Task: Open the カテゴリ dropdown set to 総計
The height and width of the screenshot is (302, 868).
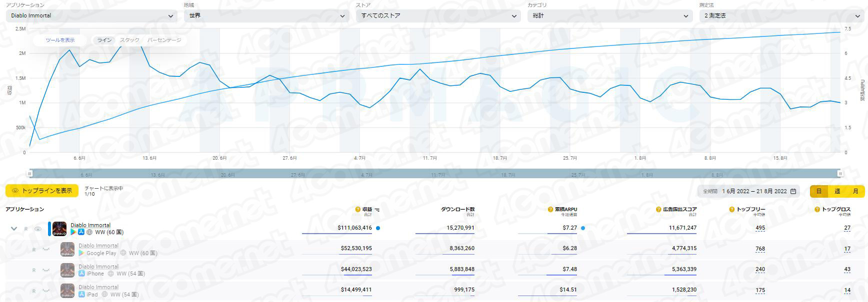Action: (x=609, y=15)
